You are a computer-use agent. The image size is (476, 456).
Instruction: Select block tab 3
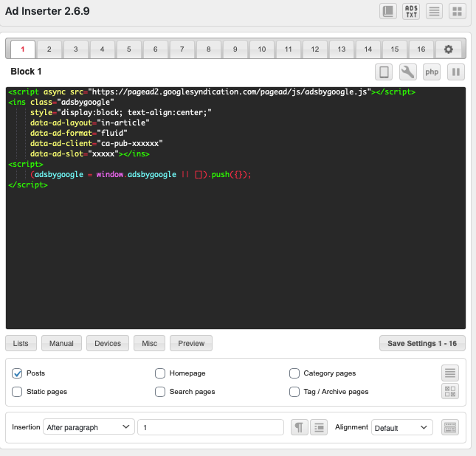(x=75, y=49)
